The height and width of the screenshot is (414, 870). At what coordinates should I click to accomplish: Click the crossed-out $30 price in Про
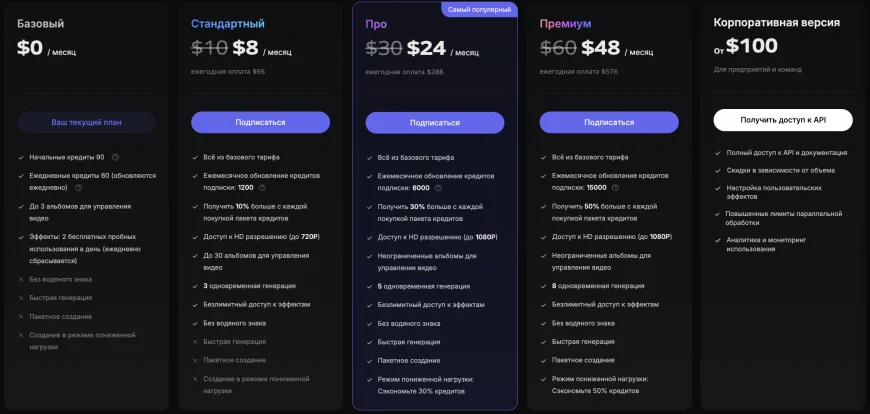[x=383, y=48]
